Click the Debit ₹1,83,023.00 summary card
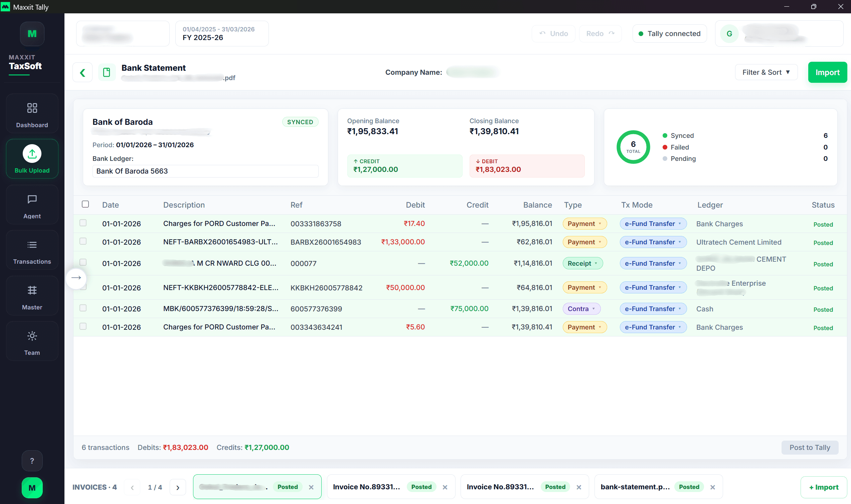851x504 pixels. (x=527, y=166)
